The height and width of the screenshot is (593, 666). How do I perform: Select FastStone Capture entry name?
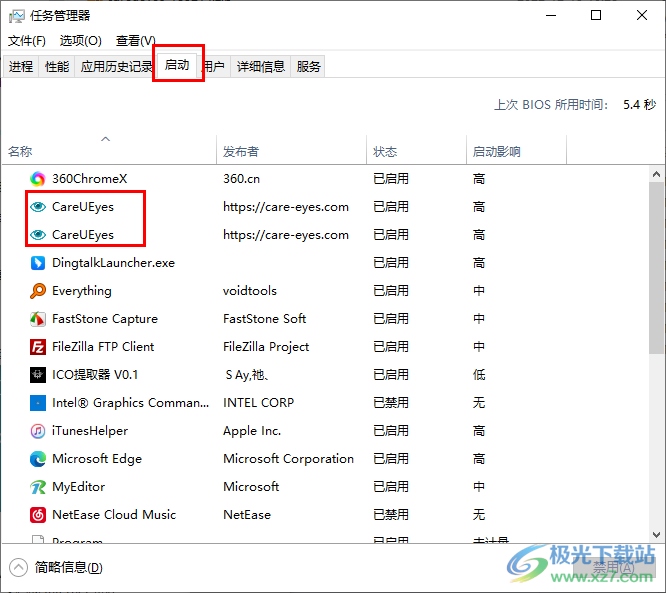[x=105, y=319]
